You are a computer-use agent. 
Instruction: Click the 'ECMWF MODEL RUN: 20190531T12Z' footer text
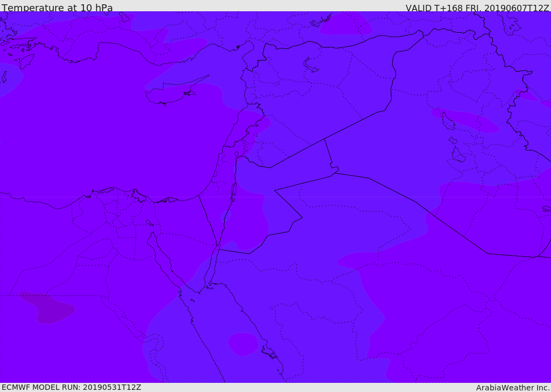[72, 387]
